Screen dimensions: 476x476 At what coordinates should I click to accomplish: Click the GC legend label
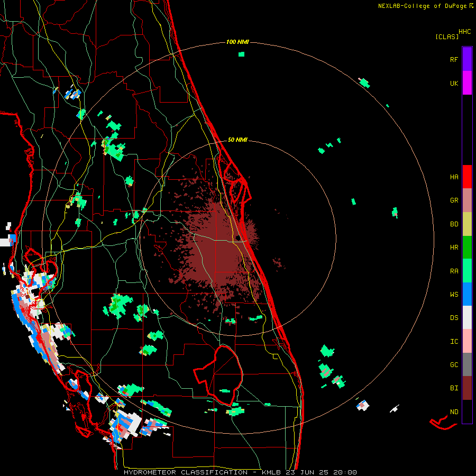tap(454, 365)
